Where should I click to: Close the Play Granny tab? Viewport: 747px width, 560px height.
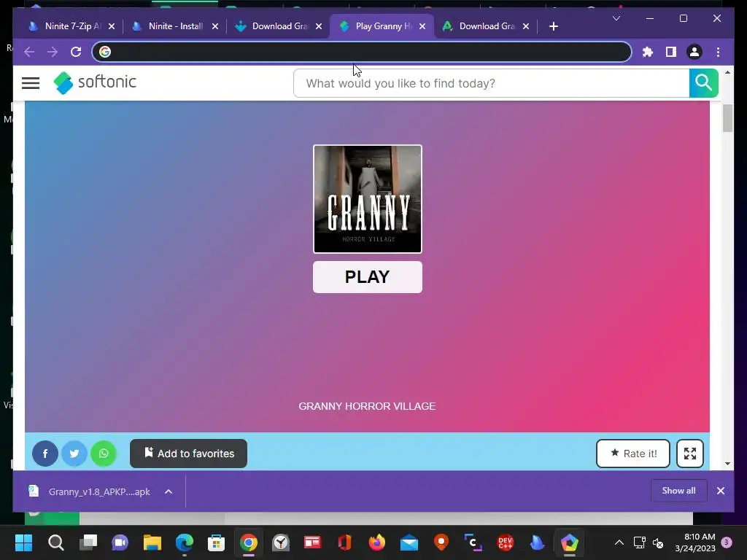click(422, 26)
